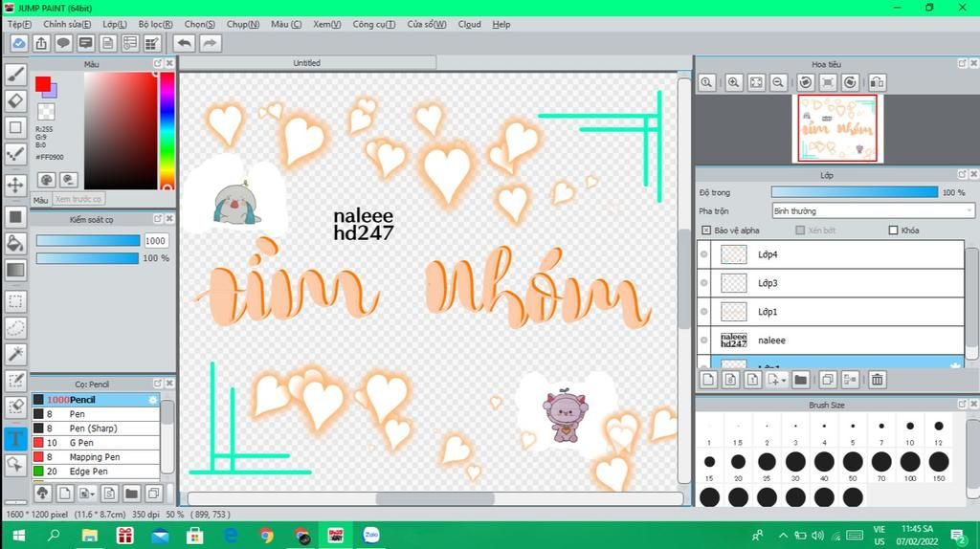Click the red foreground color swatch
The image size is (980, 549).
[x=42, y=84]
